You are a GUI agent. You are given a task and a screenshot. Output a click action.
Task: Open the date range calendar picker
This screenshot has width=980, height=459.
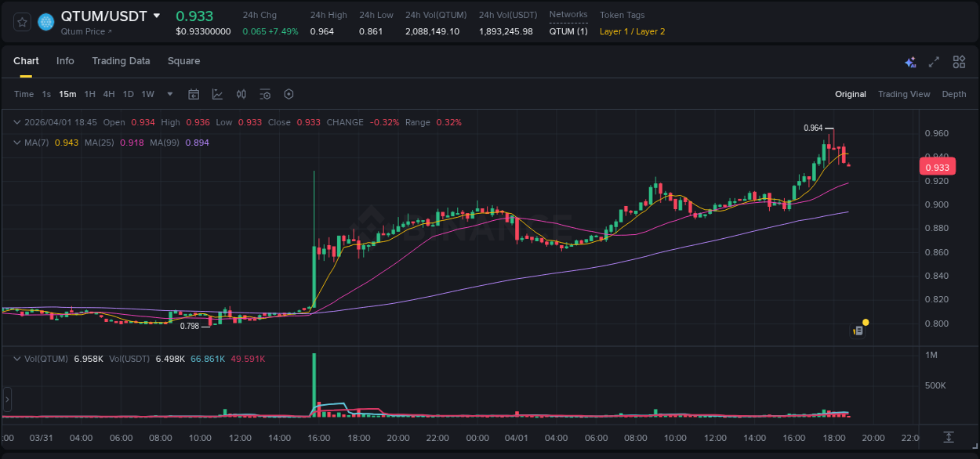[194, 94]
